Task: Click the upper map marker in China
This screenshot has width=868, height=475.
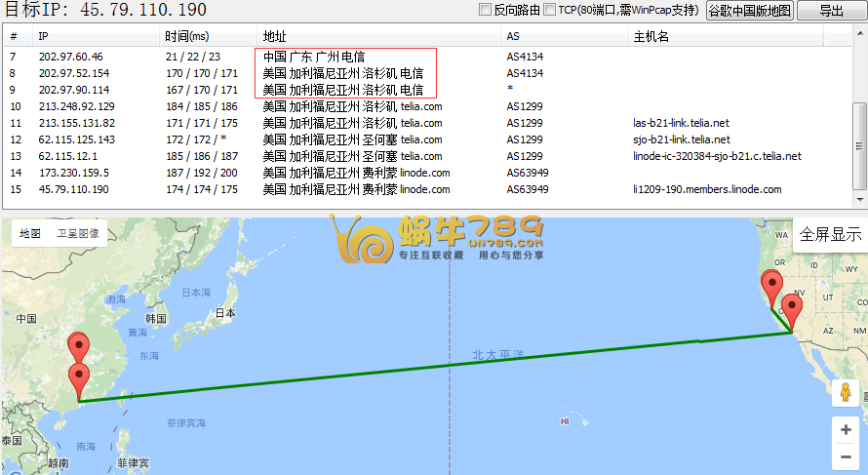Action: pos(78,346)
